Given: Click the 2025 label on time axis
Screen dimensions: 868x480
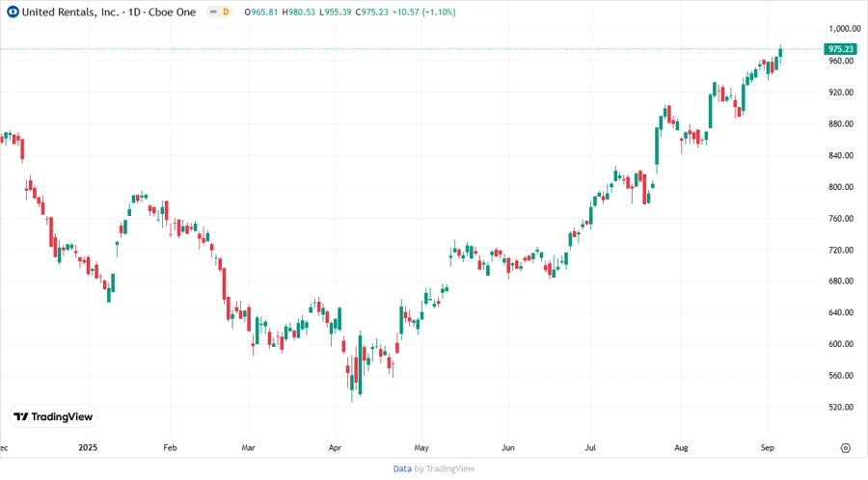Looking at the screenshot, I should coord(88,447).
